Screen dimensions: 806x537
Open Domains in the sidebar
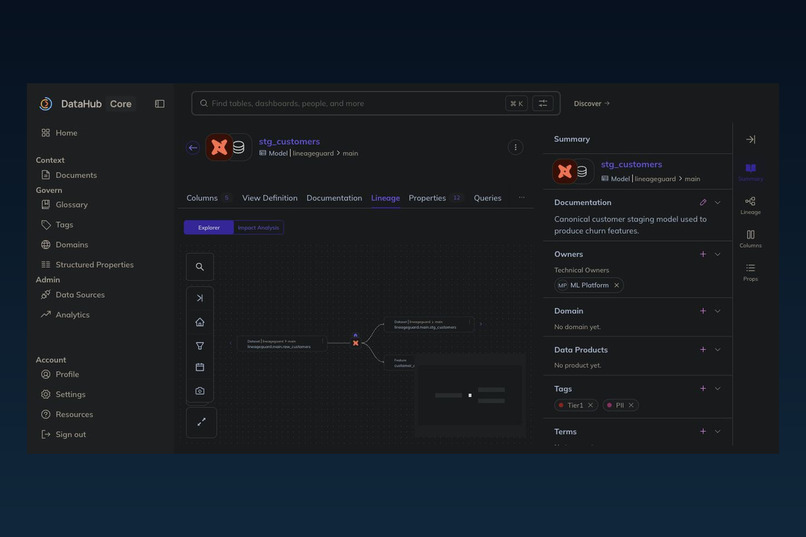65,245
